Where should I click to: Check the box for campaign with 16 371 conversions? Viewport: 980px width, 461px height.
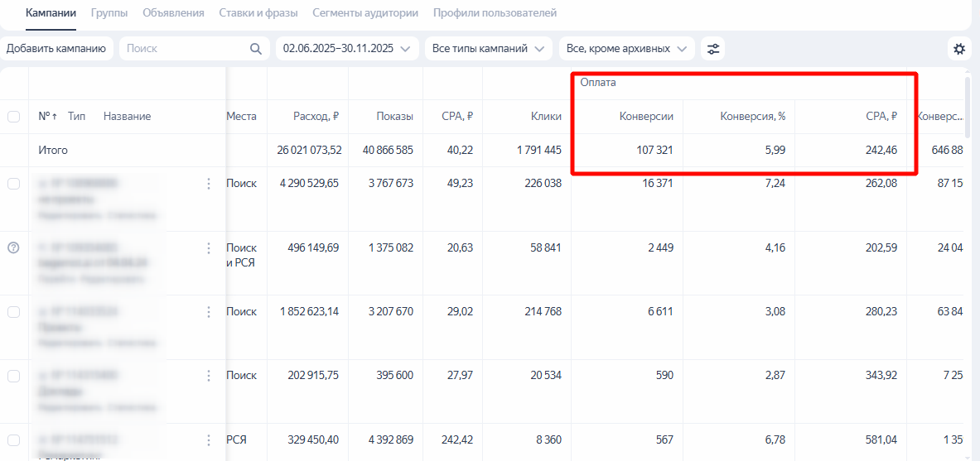tap(13, 184)
